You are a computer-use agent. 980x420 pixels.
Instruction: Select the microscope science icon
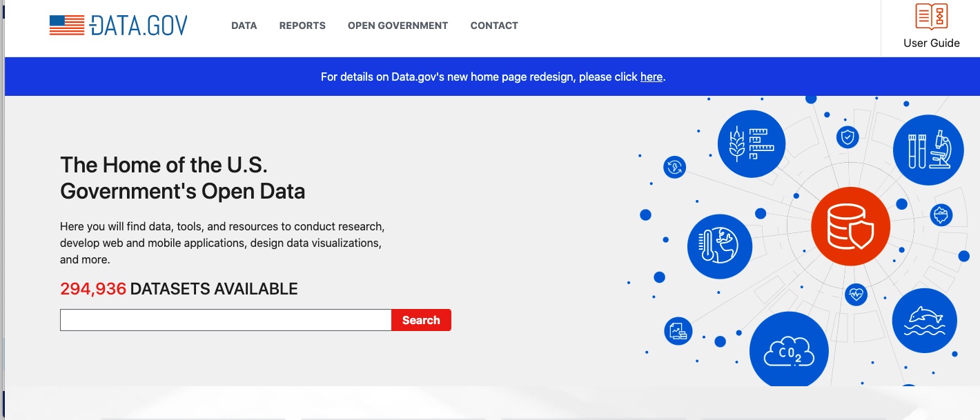pos(928,150)
